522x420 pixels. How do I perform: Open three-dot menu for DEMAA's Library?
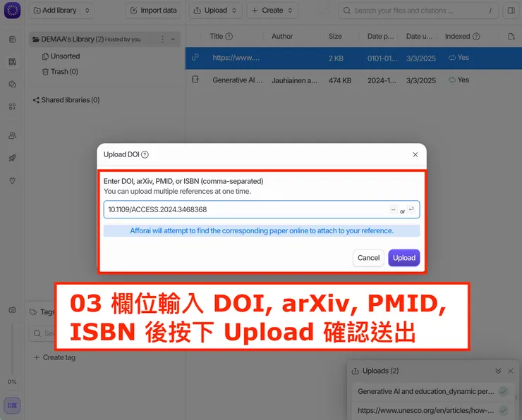(x=162, y=39)
